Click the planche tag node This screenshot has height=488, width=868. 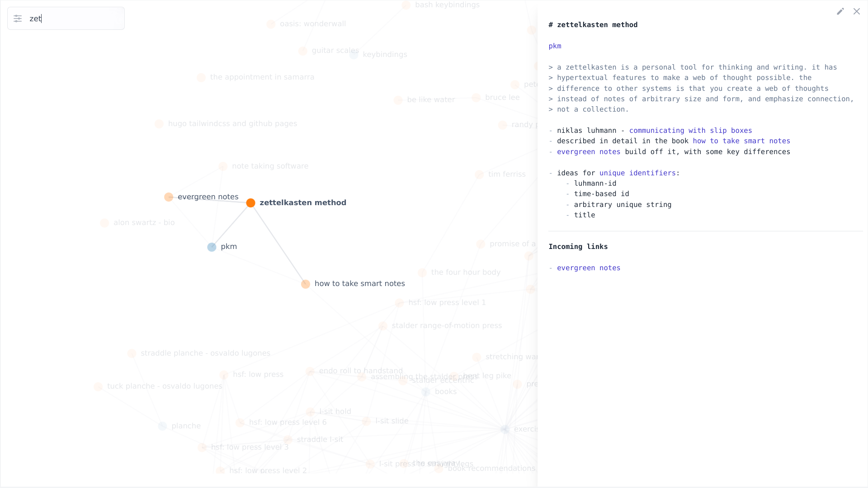(163, 426)
